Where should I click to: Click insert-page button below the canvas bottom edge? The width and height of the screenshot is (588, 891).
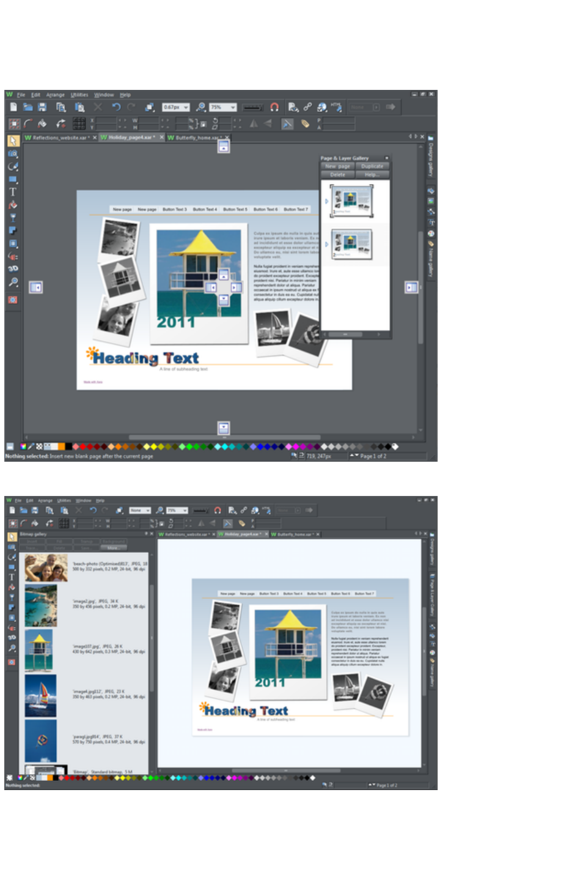coord(224,427)
